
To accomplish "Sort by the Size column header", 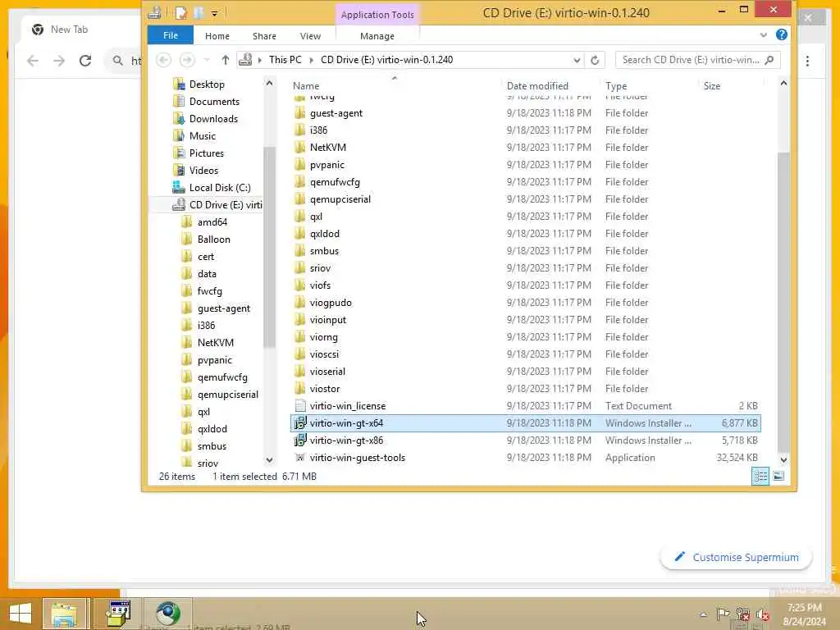I will [711, 85].
